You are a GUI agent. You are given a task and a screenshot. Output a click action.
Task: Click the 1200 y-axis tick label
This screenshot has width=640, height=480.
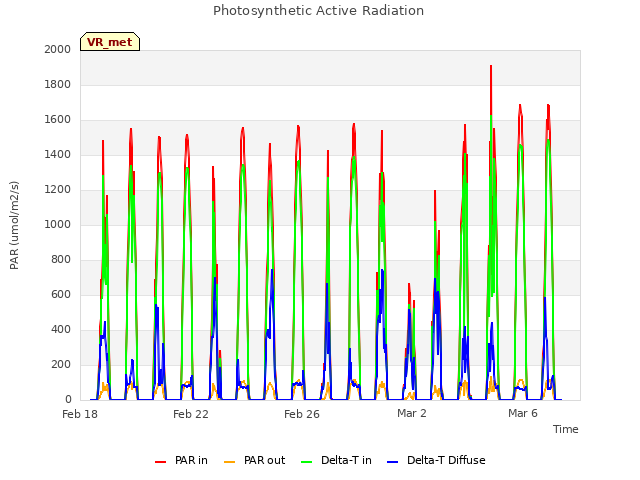tap(58, 190)
